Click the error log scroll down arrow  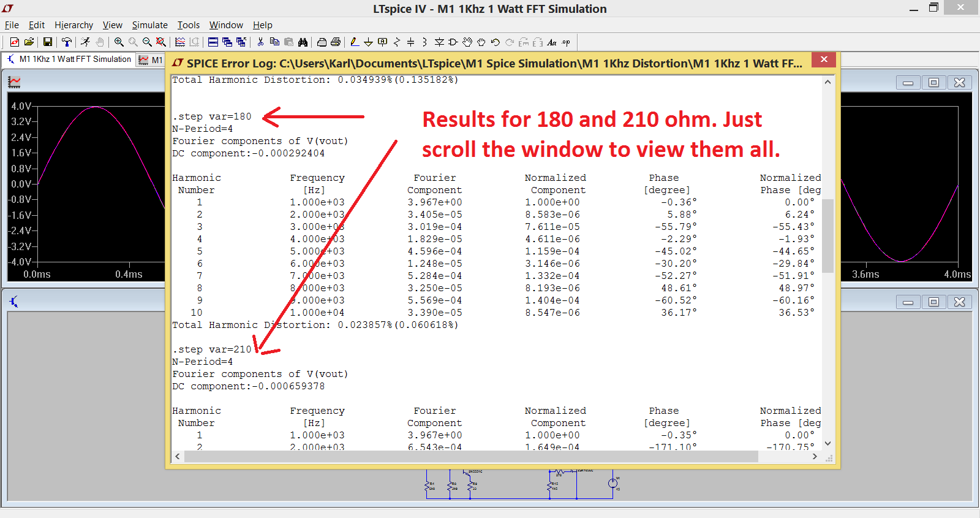point(827,443)
